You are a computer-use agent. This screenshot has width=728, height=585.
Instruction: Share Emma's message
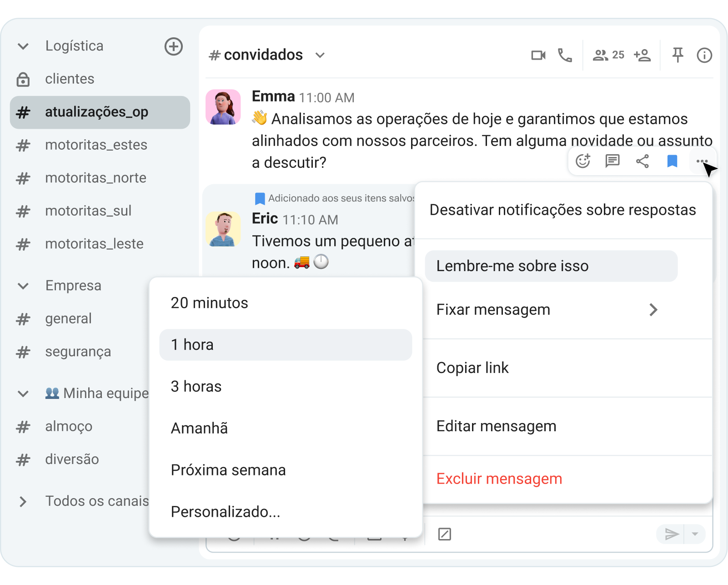pyautogui.click(x=643, y=161)
